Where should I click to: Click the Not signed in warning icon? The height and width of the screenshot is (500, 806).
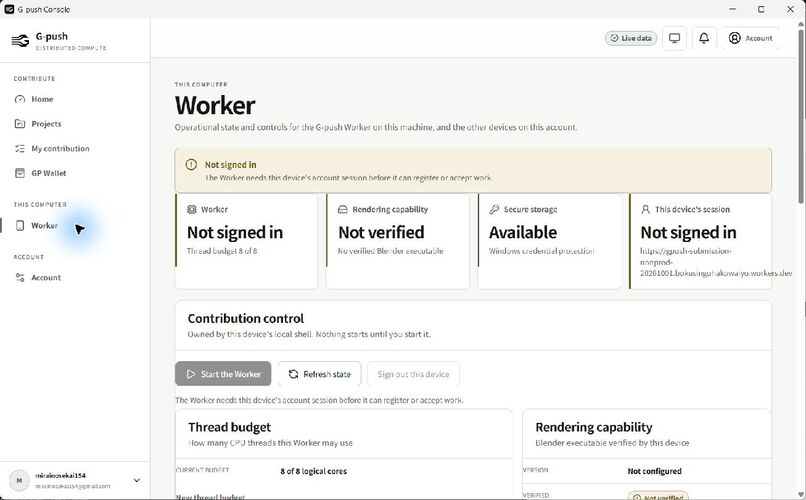point(191,164)
